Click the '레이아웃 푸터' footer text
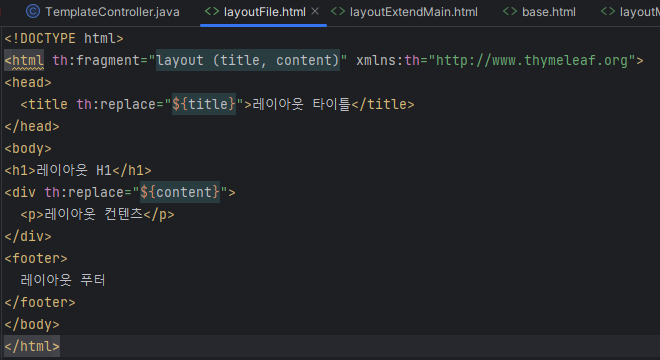 [x=63, y=280]
